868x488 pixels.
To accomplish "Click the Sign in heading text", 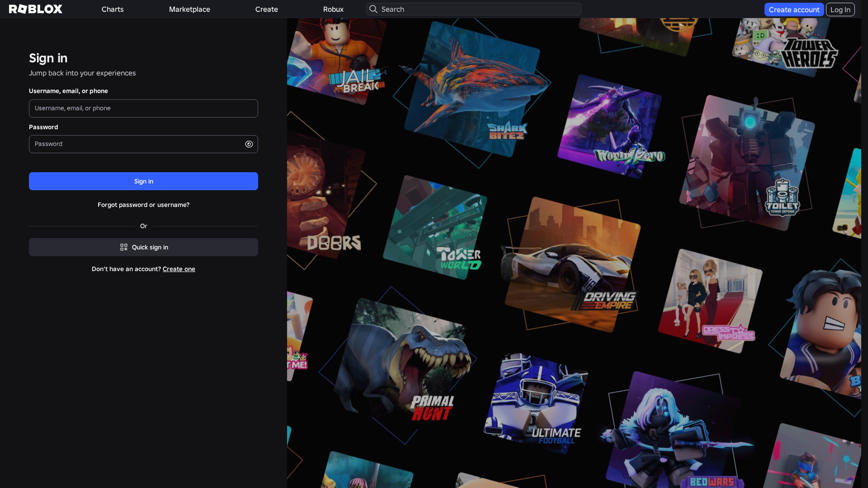I will click(48, 58).
